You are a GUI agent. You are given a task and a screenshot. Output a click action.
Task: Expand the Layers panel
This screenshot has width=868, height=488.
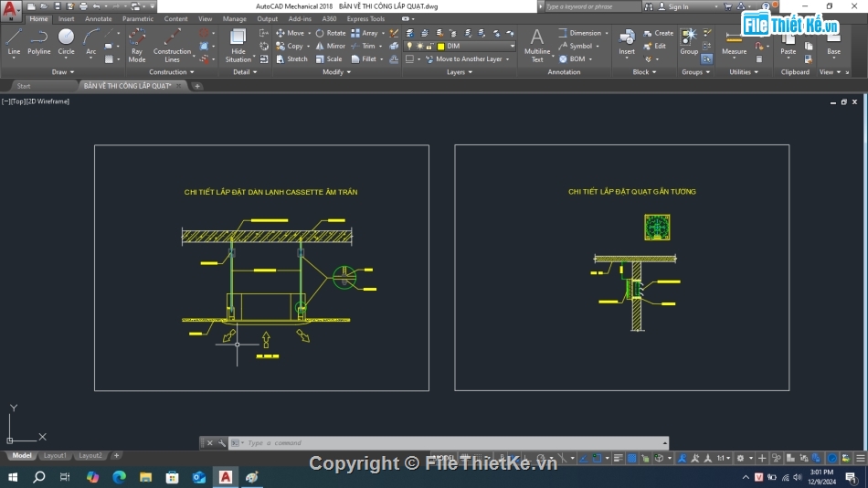(460, 72)
